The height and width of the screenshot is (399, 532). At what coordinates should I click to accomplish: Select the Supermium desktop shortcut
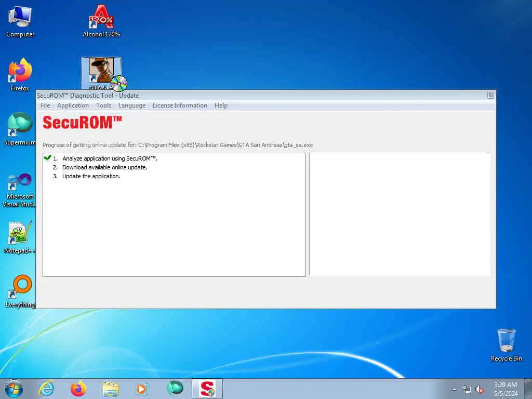pyautogui.click(x=19, y=129)
